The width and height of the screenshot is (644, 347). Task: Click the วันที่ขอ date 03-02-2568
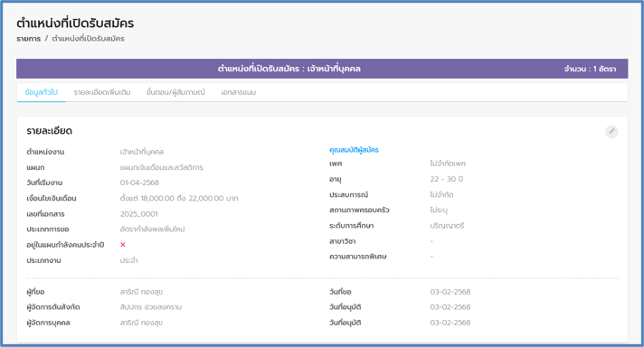[x=450, y=292]
